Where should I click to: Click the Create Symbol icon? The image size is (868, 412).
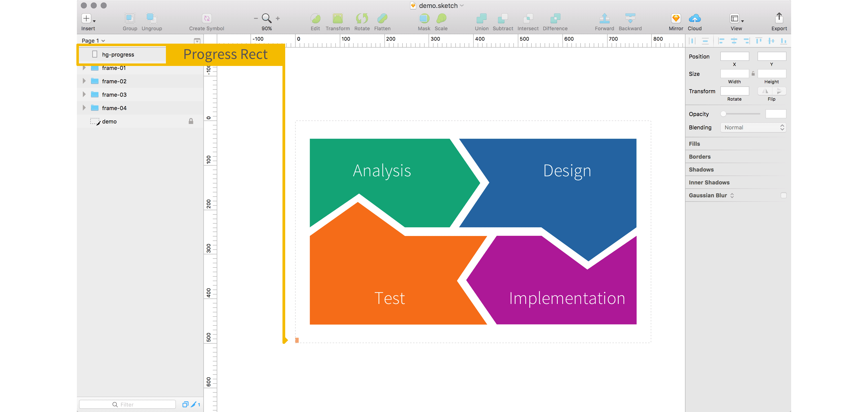point(206,18)
